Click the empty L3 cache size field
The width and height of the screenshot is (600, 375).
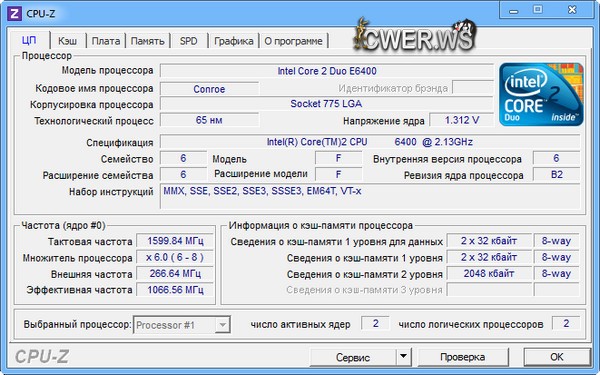coord(489,290)
